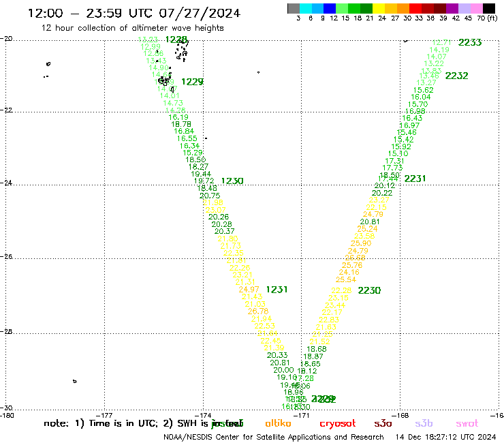The width and height of the screenshot is (504, 443).
Task: Click the '12 hour collection' subtitle text
Action: [132, 28]
